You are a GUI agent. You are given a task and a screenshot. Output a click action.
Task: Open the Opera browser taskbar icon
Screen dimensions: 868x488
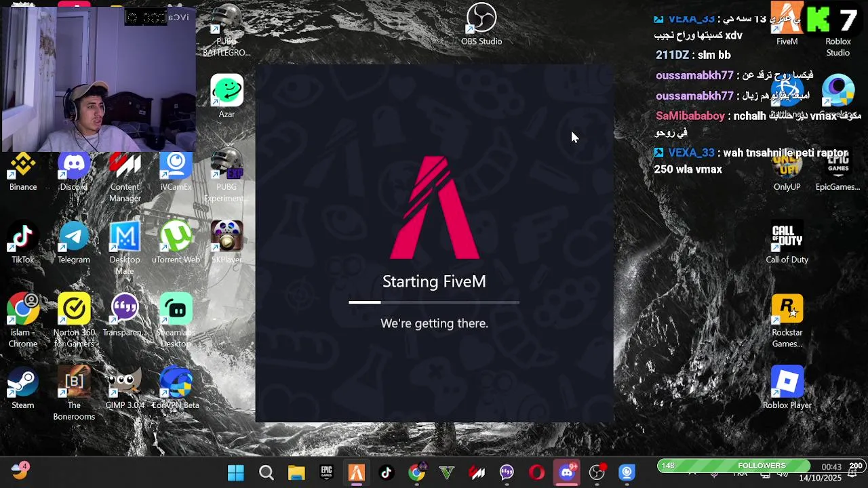click(x=537, y=472)
